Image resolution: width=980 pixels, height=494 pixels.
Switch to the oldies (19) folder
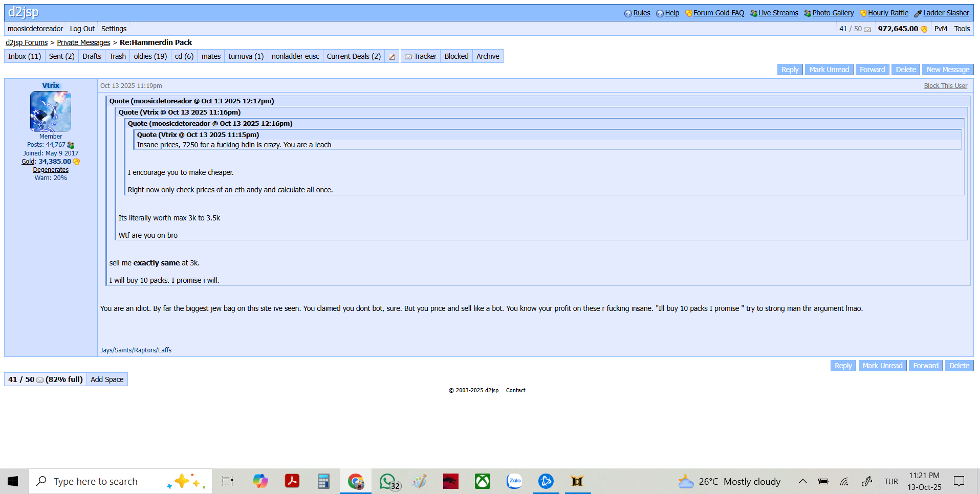(x=150, y=56)
